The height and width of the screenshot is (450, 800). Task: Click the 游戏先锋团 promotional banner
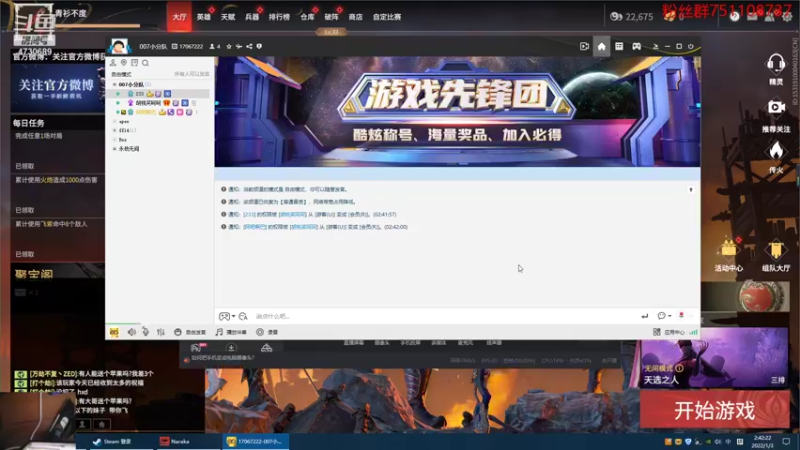[x=457, y=111]
